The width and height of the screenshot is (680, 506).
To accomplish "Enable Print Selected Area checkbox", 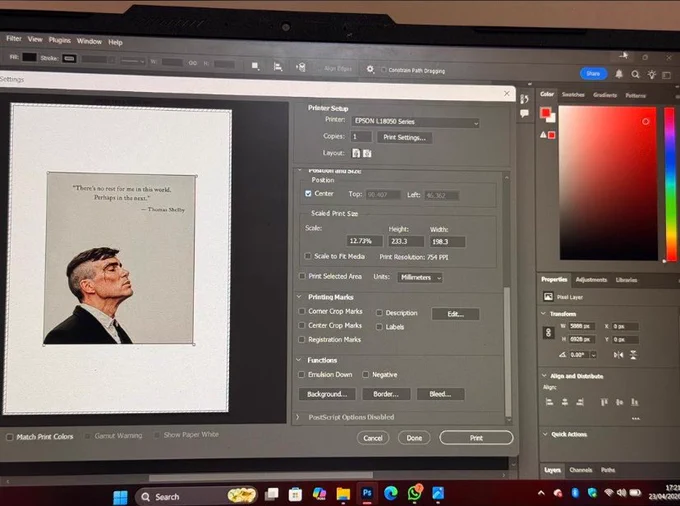I will tap(302, 276).
